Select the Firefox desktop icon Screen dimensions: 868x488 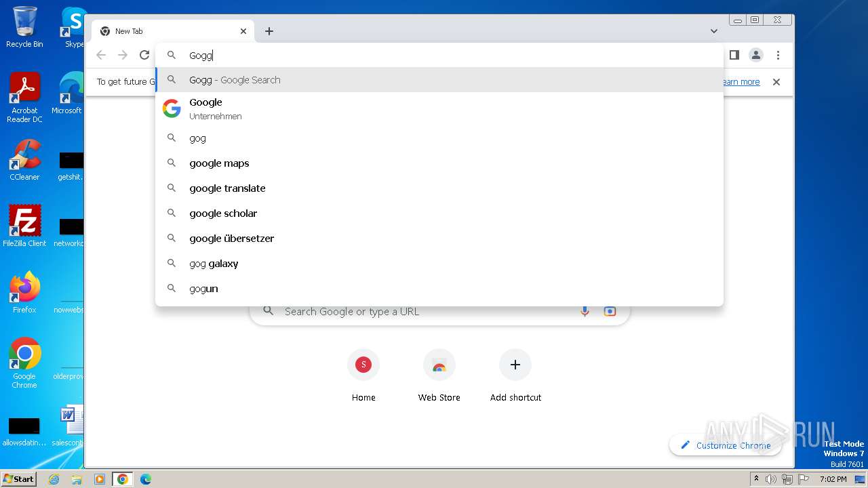(x=24, y=292)
